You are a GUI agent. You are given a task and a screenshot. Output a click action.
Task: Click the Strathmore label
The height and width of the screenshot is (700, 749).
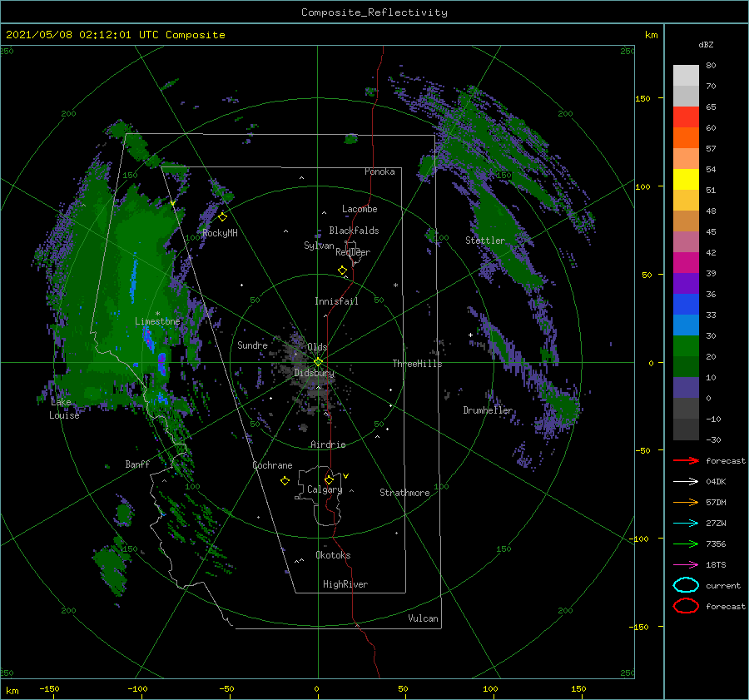[404, 493]
